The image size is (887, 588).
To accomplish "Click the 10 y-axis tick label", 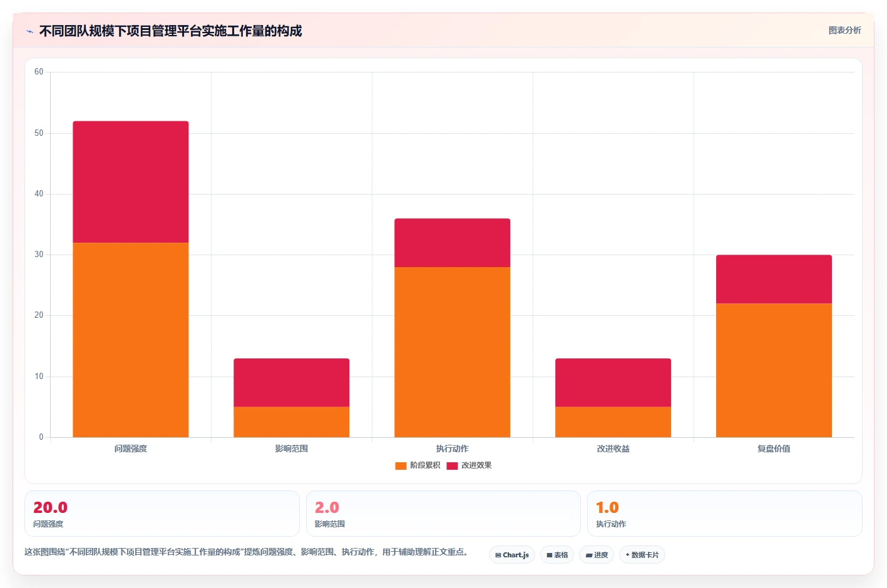I will [x=39, y=377].
